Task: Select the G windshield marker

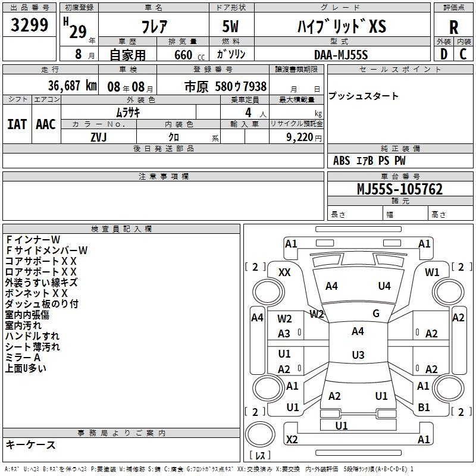Action: [x=375, y=314]
